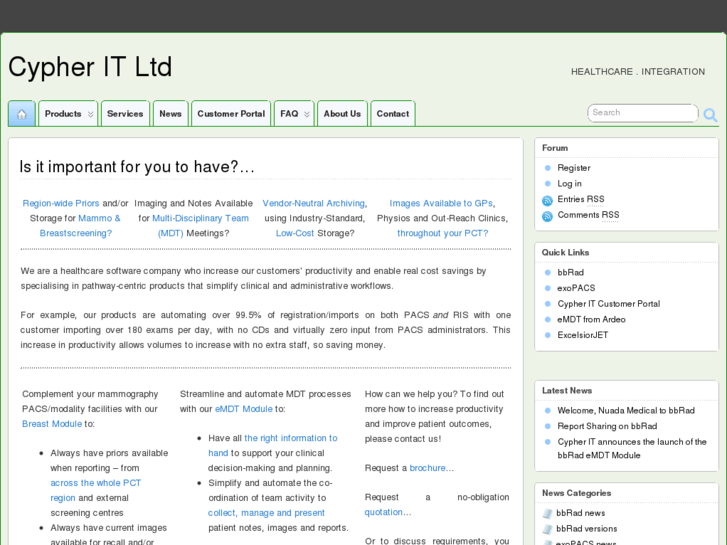The height and width of the screenshot is (545, 727).
Task: Open bbRad quick link
Action: click(x=570, y=272)
